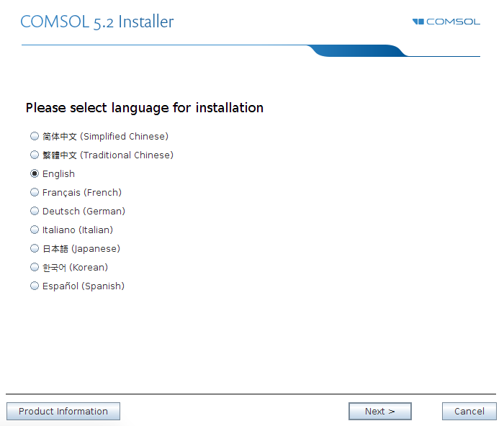Select Français (French) as installation language
Viewport: 504px width, 426px height.
click(35, 192)
